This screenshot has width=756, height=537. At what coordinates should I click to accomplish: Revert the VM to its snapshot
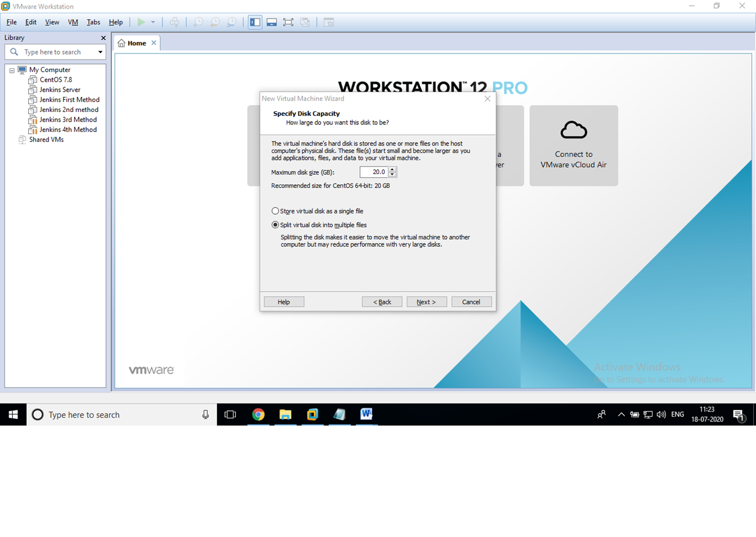[x=214, y=22]
